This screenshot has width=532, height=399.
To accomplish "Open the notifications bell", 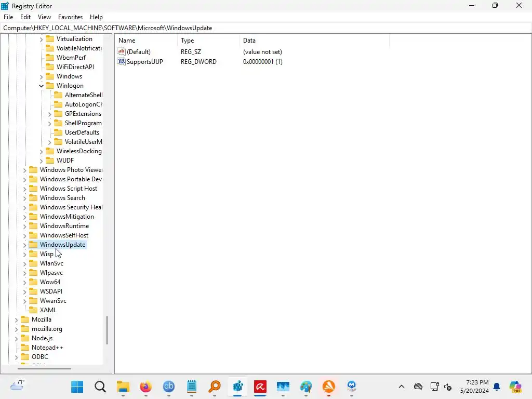I will pos(497,387).
